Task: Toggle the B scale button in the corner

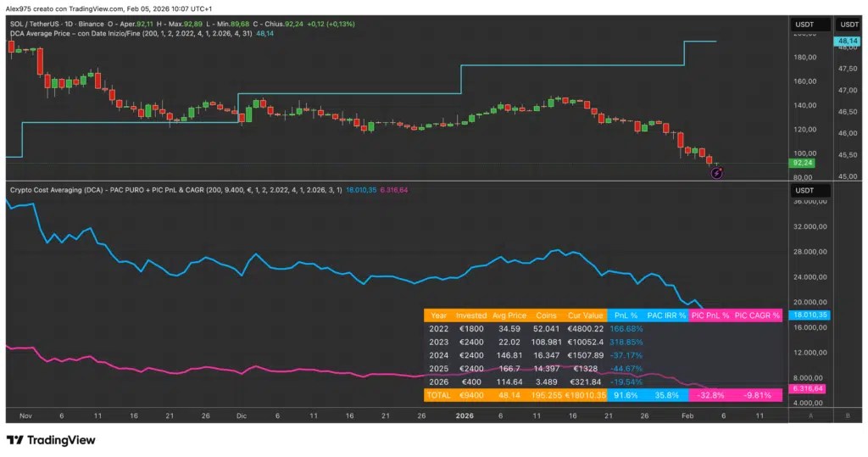Action: tap(848, 415)
